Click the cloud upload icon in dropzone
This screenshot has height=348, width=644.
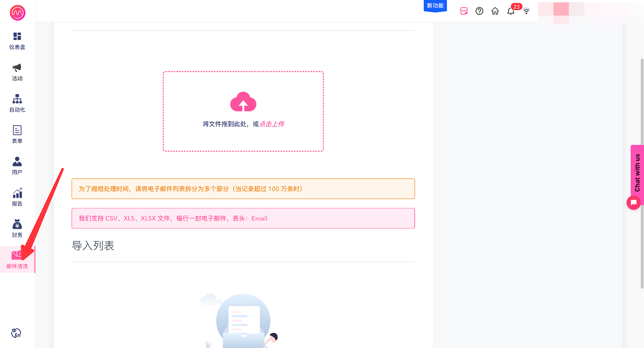(x=243, y=102)
